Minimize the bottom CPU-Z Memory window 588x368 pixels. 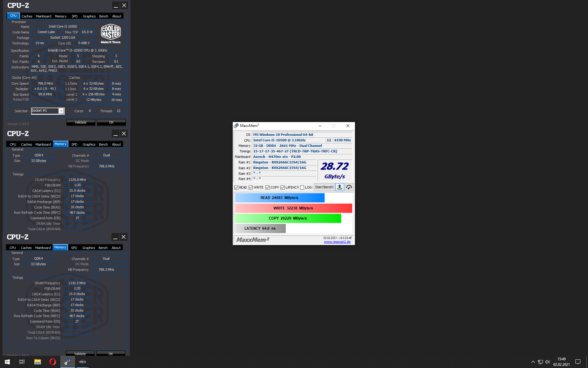click(x=115, y=237)
